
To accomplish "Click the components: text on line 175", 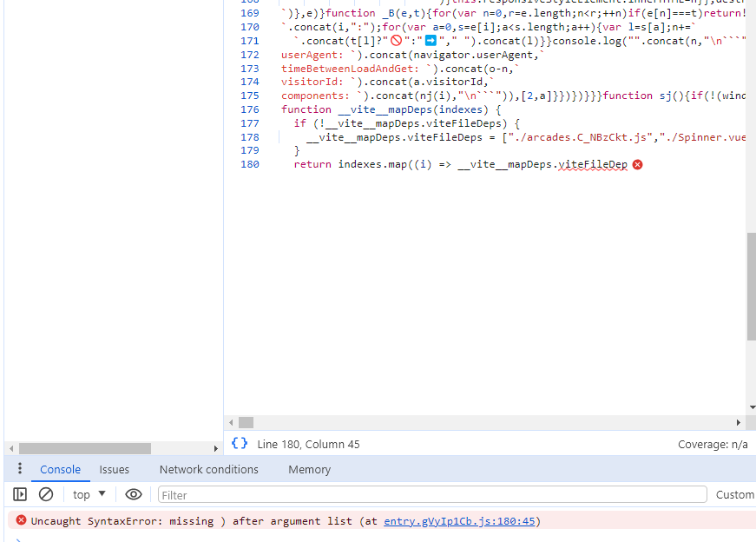I will 315,96.
